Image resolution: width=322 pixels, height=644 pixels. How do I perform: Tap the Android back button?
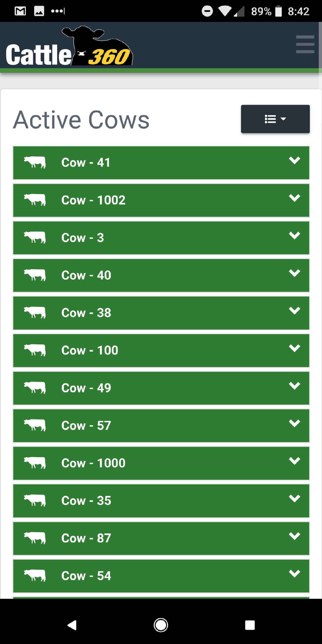point(72,625)
